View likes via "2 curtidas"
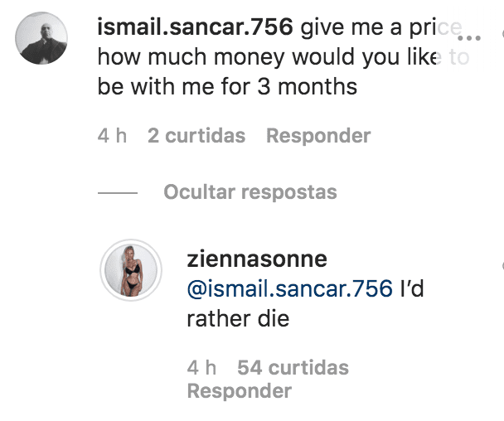This screenshot has width=504, height=421. [x=196, y=135]
